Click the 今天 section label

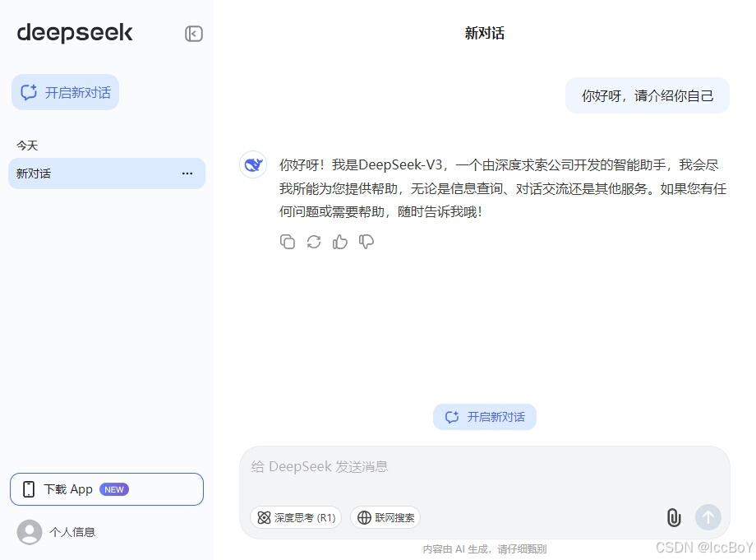[x=27, y=146]
